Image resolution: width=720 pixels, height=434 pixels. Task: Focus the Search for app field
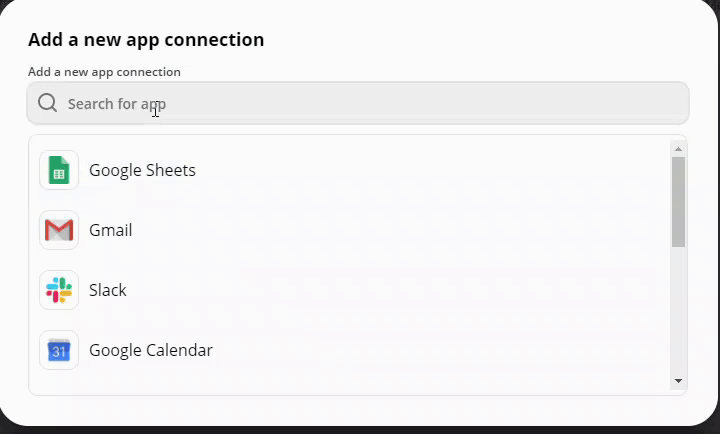pyautogui.click(x=358, y=103)
